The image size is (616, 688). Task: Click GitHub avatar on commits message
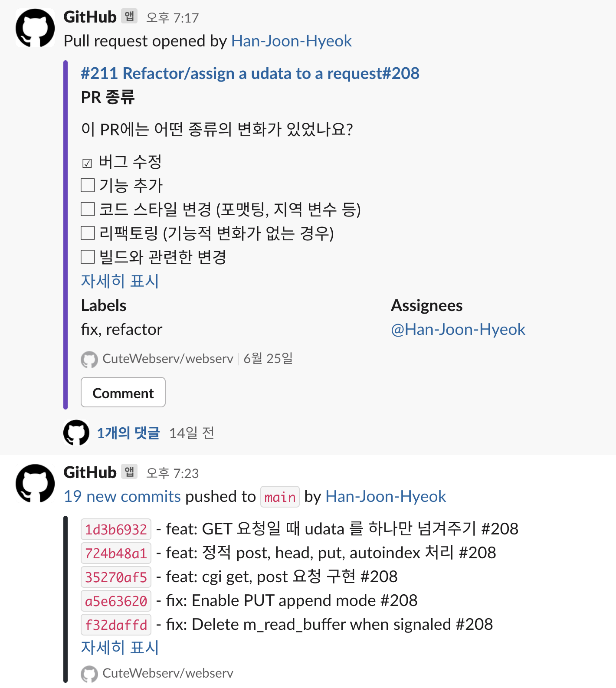coord(35,483)
